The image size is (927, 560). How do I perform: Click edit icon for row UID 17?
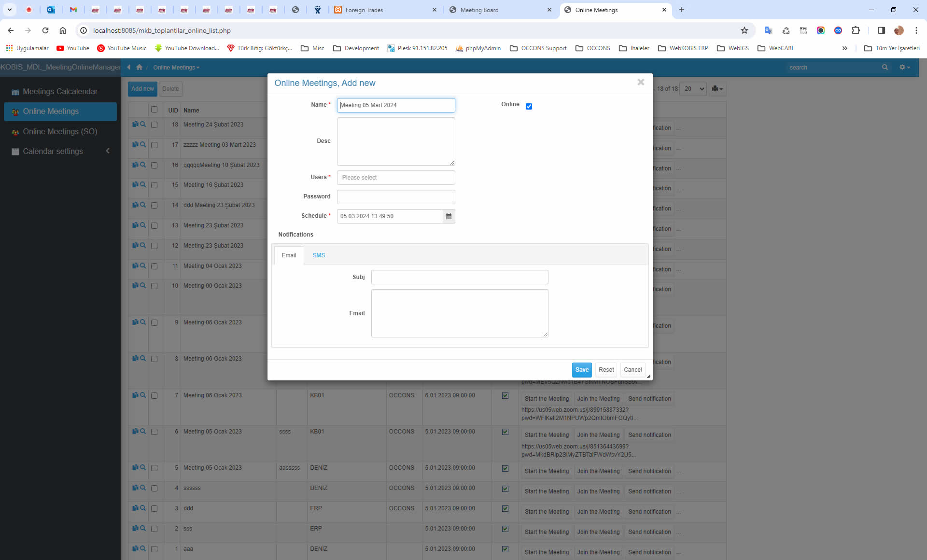pyautogui.click(x=135, y=144)
